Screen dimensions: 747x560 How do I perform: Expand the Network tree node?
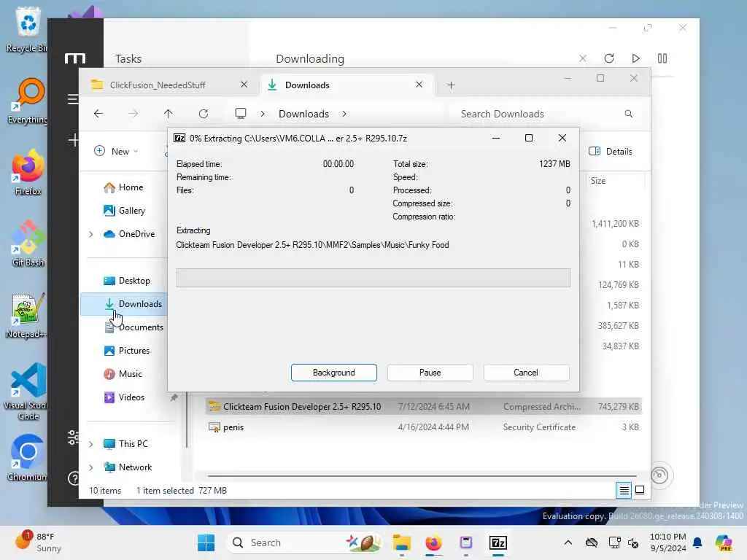coord(90,467)
